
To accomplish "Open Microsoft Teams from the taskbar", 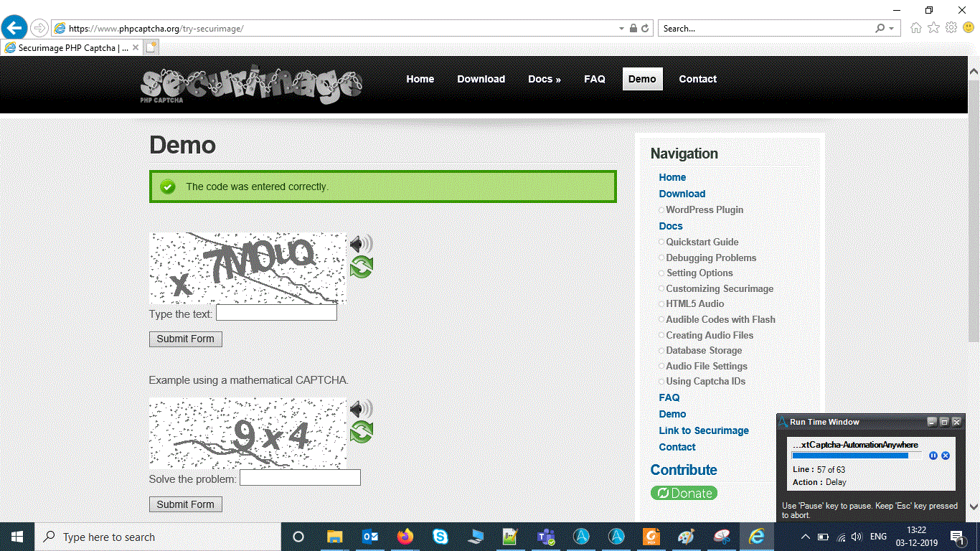I will pyautogui.click(x=546, y=537).
